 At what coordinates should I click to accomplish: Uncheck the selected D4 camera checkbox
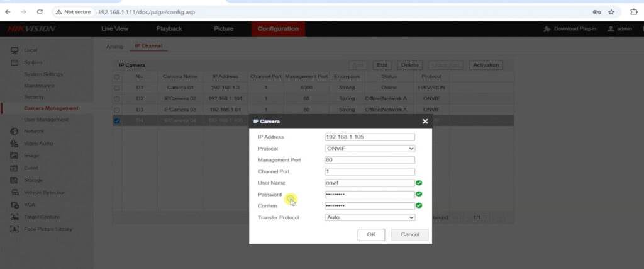pos(117,121)
